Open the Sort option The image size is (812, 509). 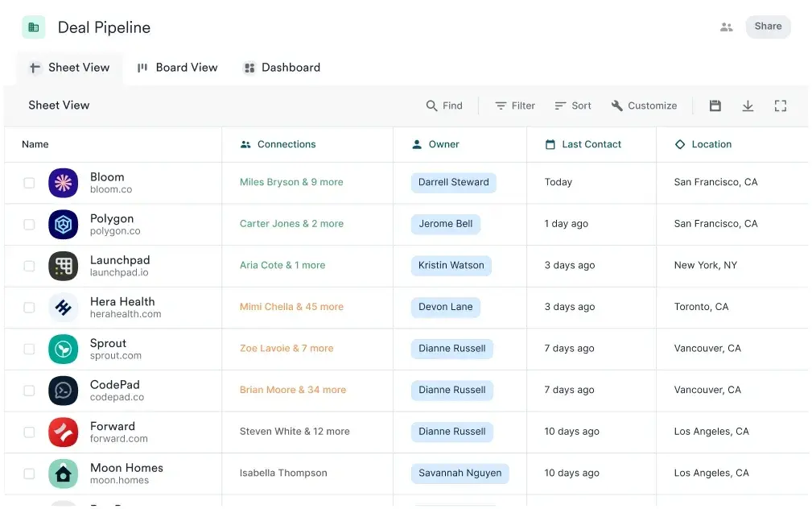point(573,106)
